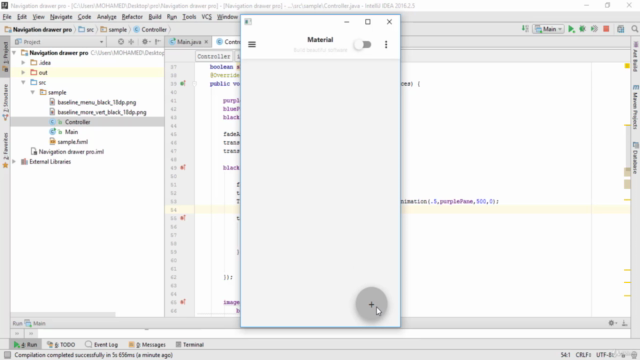Click the sample breadcrumb in navigation bar
Image resolution: width=640 pixels, height=360 pixels.
point(114,29)
